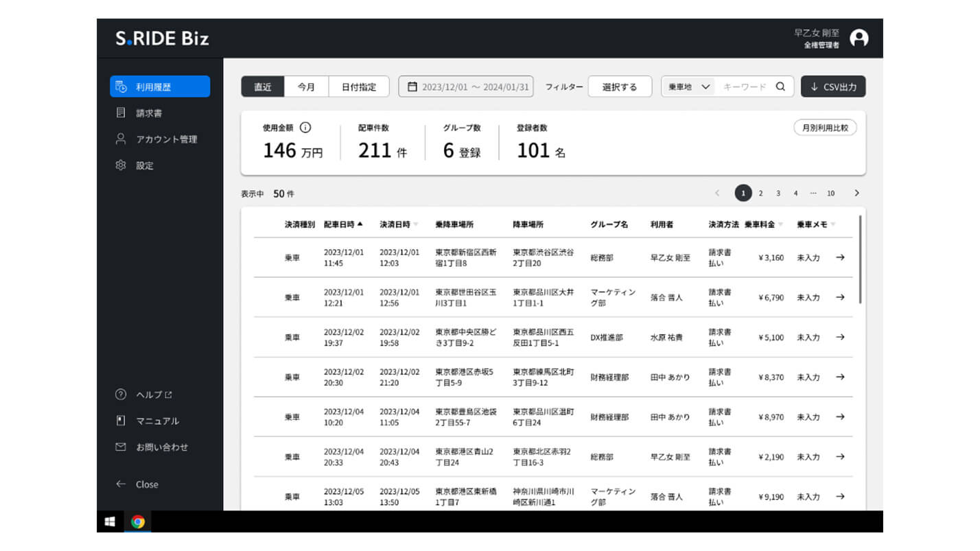Click the 設定 gear icon
Viewport: 980px width, 551px height.
[x=121, y=165]
